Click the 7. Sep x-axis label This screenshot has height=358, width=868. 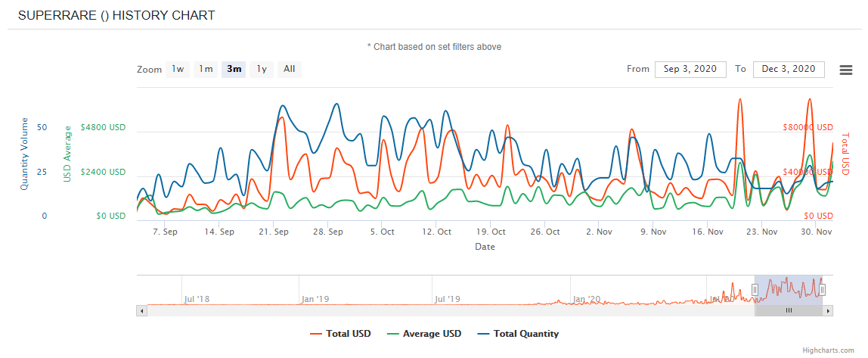tap(165, 232)
